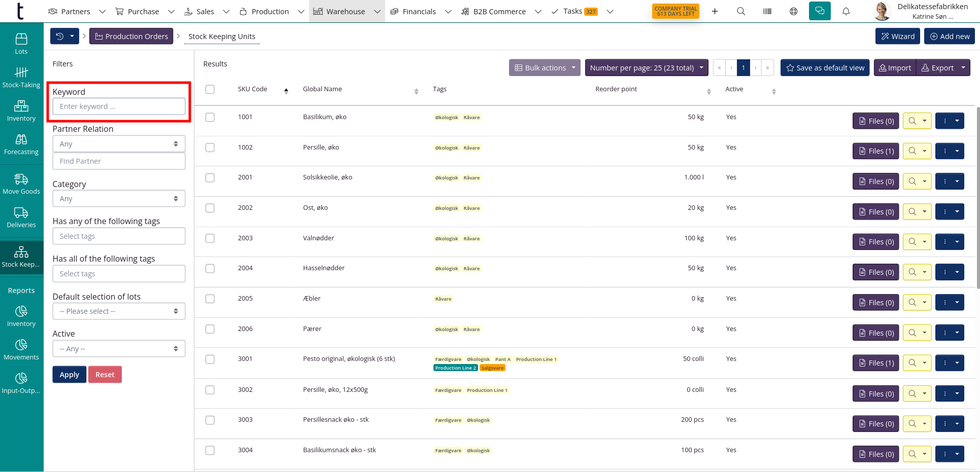Open the Production menu
This screenshot has width=980, height=472.
pyautogui.click(x=271, y=11)
